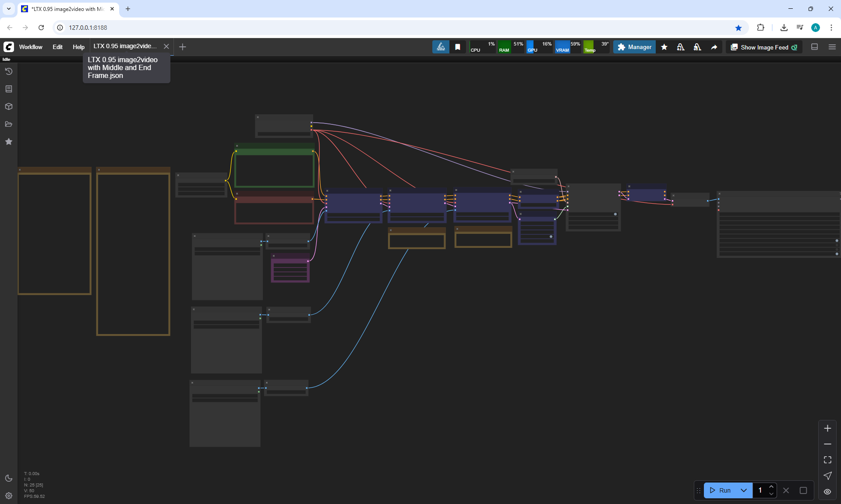Open the queue history sidebar icon
Image resolution: width=841 pixels, height=504 pixels.
pos(9,71)
